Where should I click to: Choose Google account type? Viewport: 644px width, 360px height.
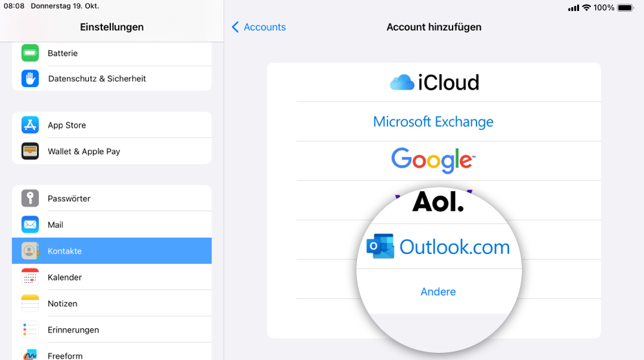[434, 161]
